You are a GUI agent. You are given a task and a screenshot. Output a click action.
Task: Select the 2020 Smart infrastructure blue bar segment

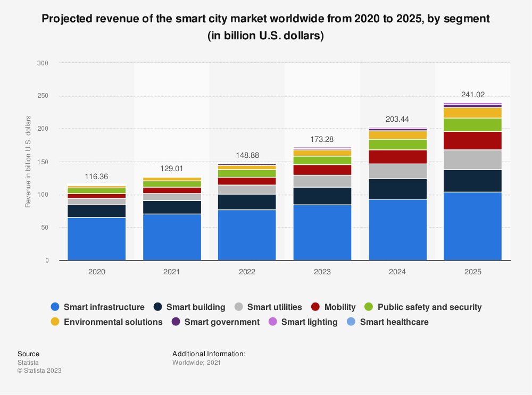click(x=96, y=239)
